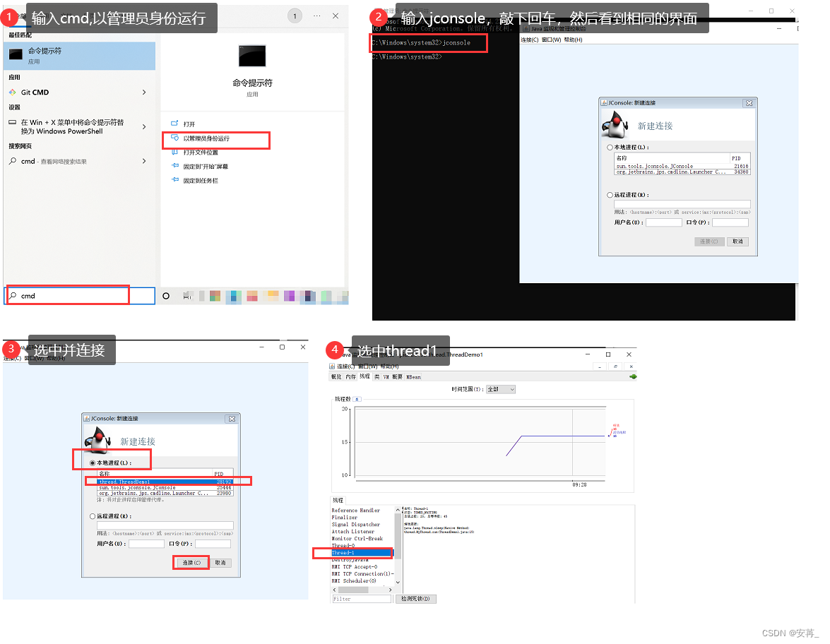
Task: Click the 检测死锁(D) button
Action: click(x=415, y=599)
